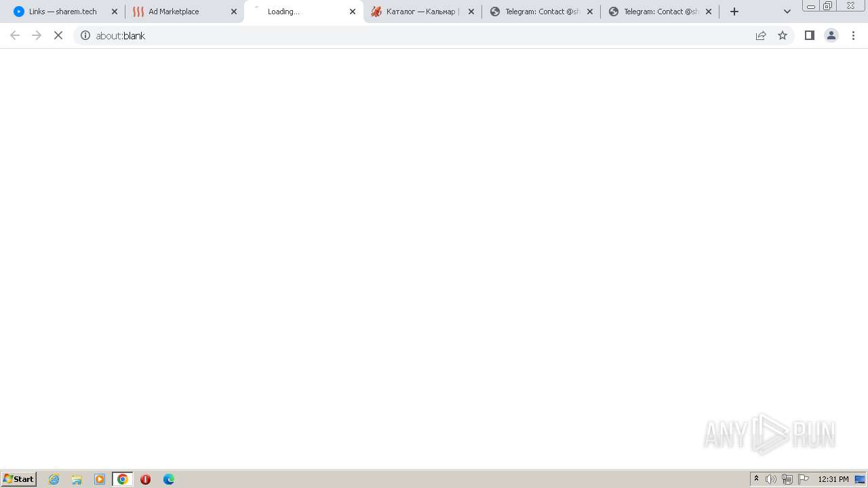Expand the tab search dropdown
Viewport: 868px width, 488px height.
tap(787, 12)
